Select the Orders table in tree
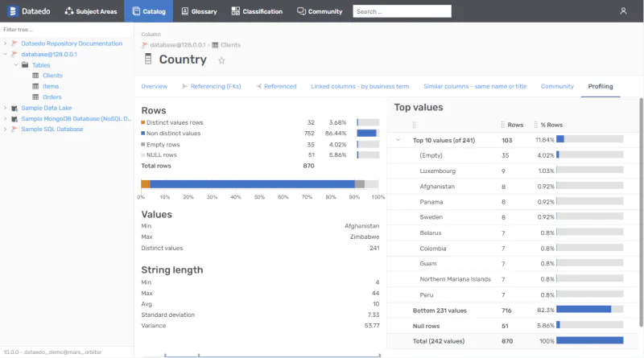 tap(52, 97)
